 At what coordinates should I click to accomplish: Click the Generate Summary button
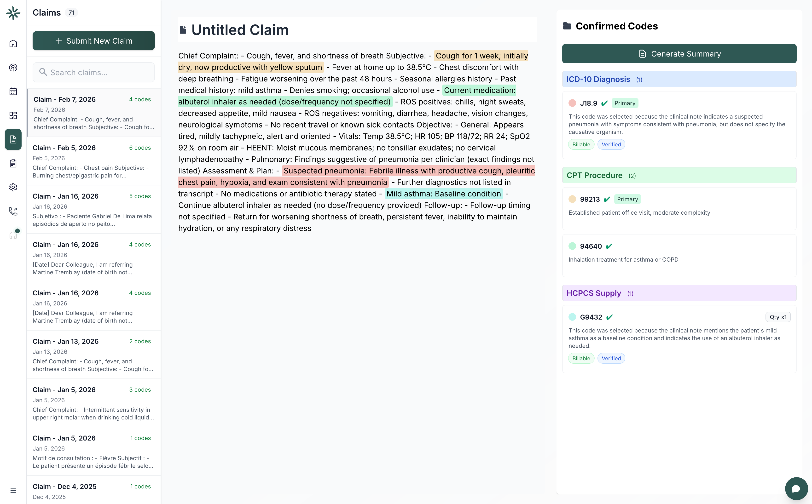(679, 54)
